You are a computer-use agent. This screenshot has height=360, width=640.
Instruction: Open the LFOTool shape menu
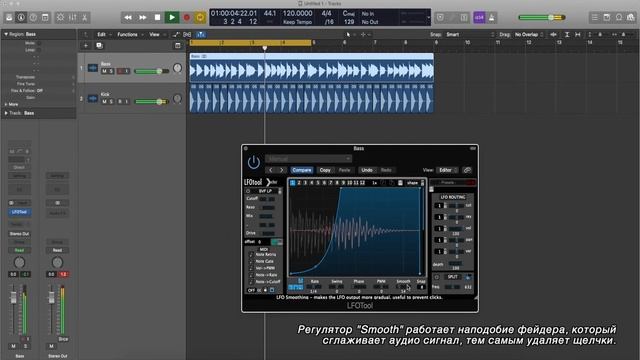click(x=413, y=183)
